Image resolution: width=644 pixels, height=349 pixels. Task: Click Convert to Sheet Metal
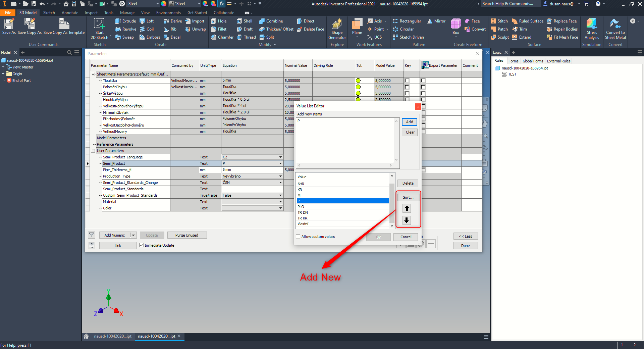coord(615,29)
